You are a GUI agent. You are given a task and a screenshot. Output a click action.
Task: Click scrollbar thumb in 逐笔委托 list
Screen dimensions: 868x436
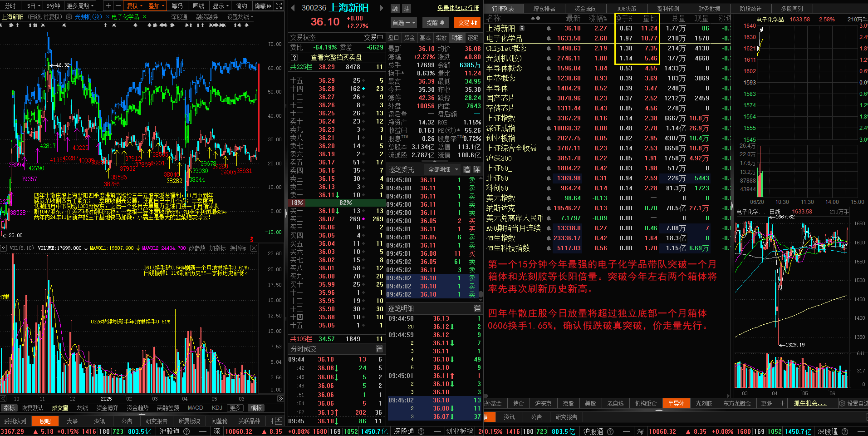[481, 294]
